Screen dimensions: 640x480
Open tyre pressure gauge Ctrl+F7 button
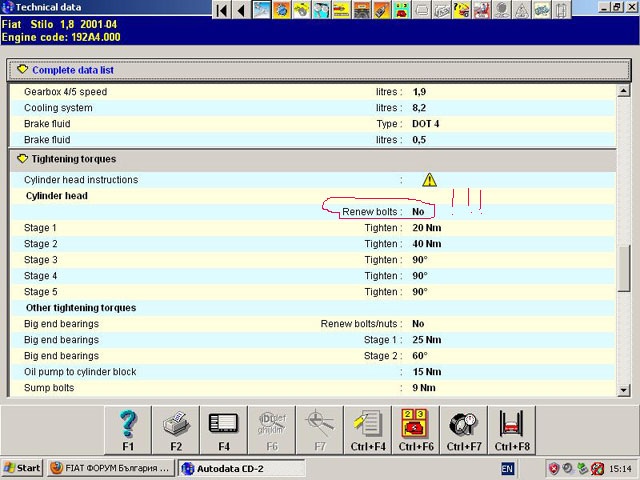pyautogui.click(x=464, y=430)
